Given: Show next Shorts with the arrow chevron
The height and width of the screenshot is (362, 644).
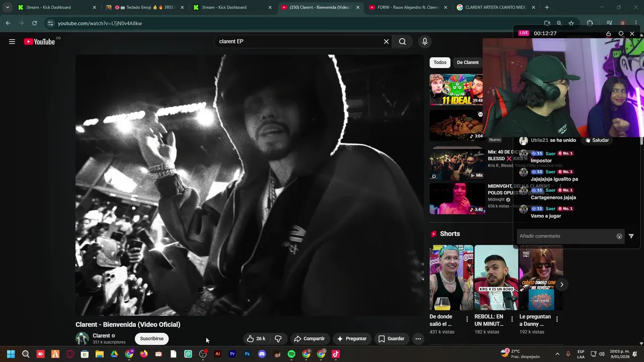Looking at the screenshot, I should [561, 285].
